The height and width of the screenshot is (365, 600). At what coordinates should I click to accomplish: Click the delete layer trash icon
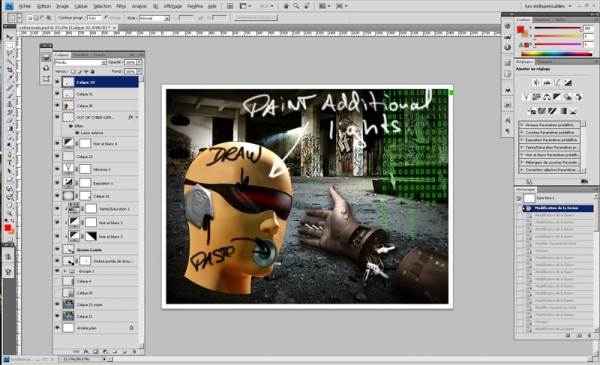(134, 351)
